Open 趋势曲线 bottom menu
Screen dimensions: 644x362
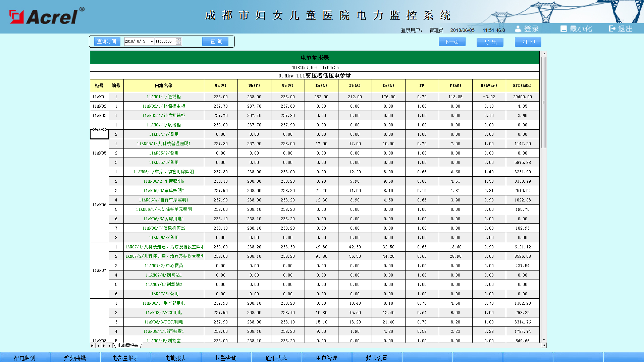[75, 358]
